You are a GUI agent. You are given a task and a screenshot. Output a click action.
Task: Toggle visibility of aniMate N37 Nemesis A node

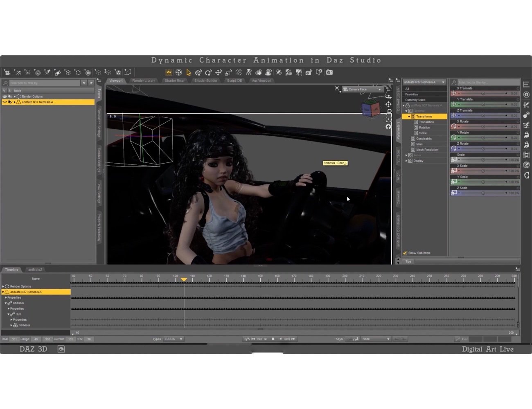(x=5, y=102)
